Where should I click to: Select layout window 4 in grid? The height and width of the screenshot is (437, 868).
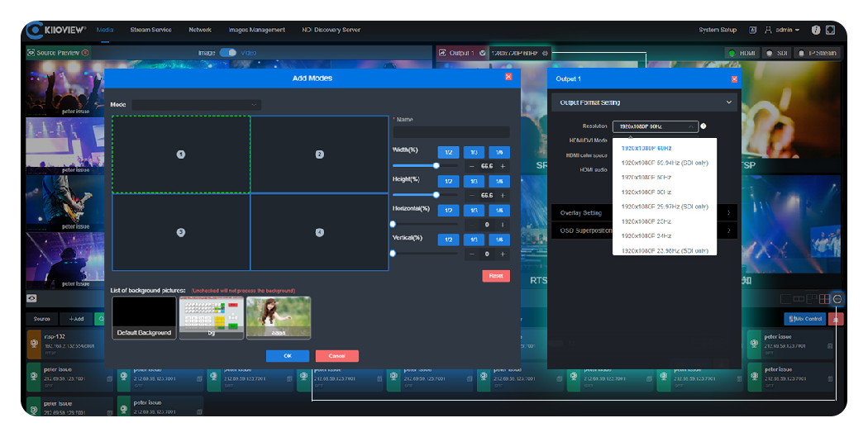tap(319, 232)
